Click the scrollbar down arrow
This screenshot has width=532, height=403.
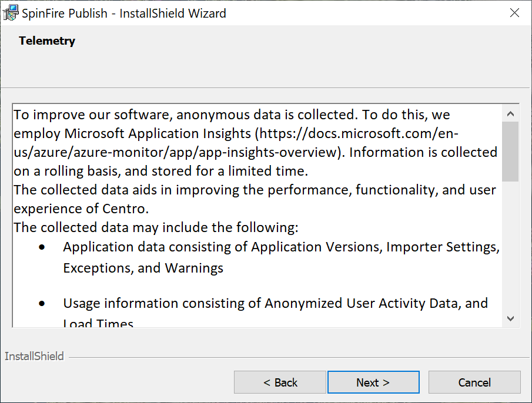510,318
